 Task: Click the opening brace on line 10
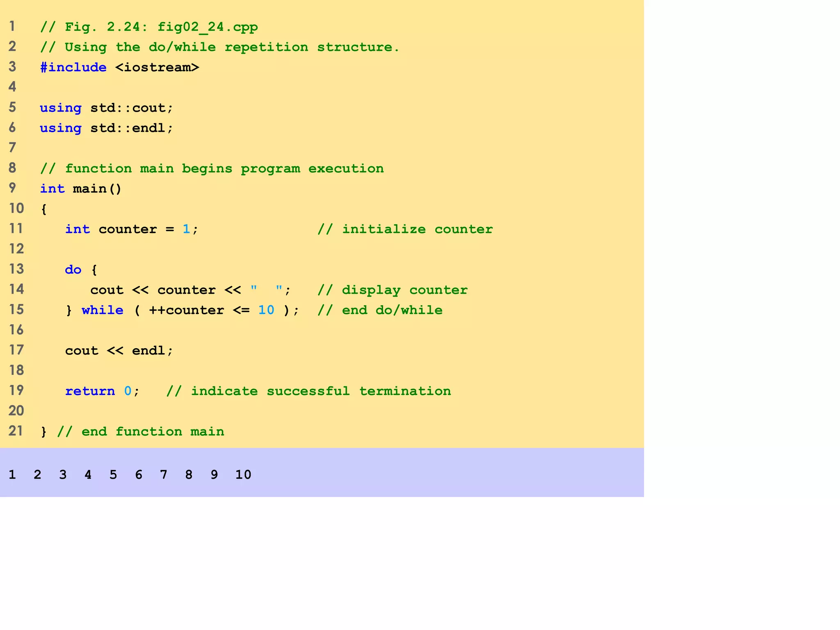pos(44,209)
